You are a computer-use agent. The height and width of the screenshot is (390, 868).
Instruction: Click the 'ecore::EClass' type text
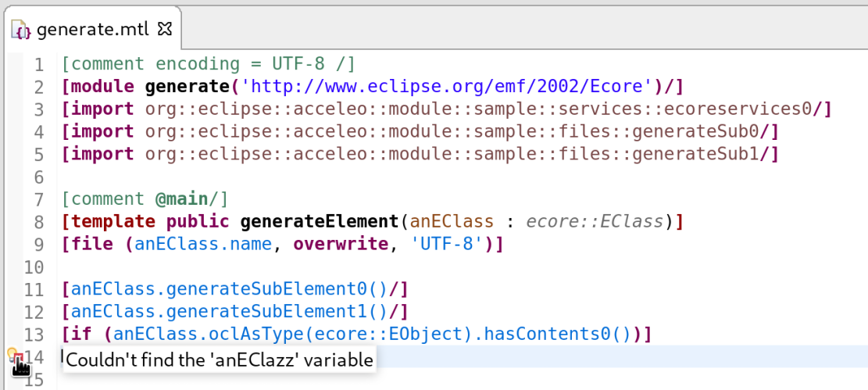595,222
